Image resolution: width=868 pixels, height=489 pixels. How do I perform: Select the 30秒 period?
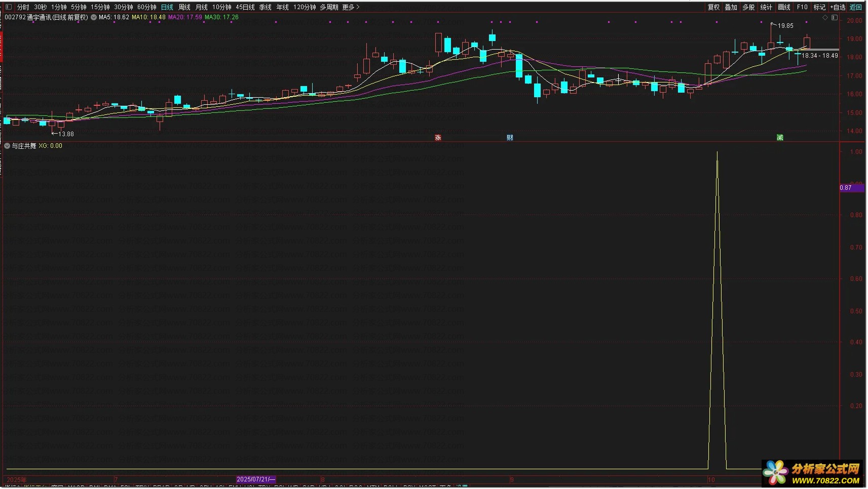point(41,7)
